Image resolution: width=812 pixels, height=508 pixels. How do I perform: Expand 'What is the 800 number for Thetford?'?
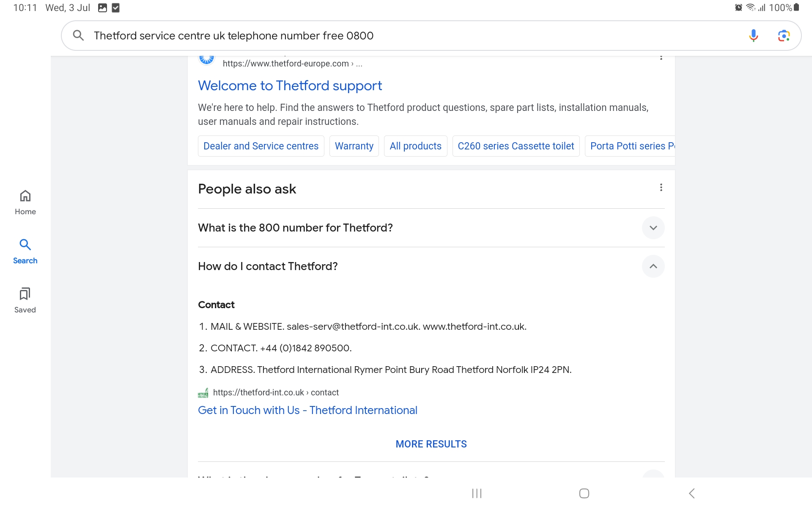click(x=653, y=228)
